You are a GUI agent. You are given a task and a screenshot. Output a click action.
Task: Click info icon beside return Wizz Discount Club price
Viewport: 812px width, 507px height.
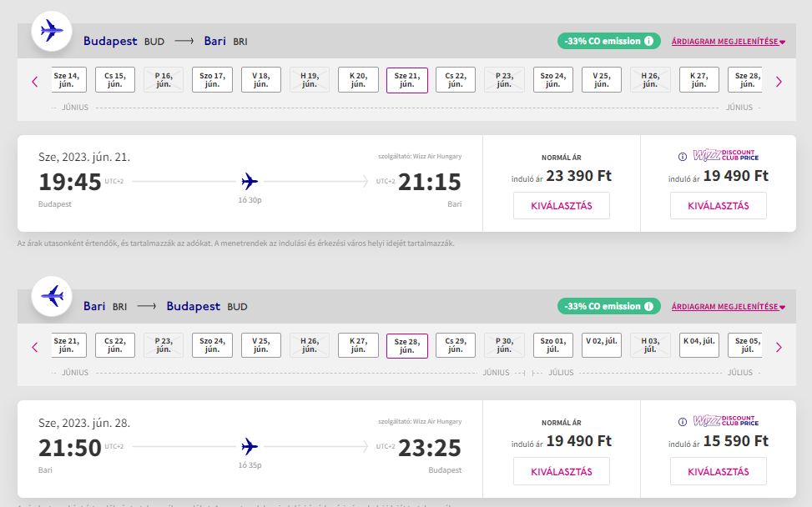(683, 422)
